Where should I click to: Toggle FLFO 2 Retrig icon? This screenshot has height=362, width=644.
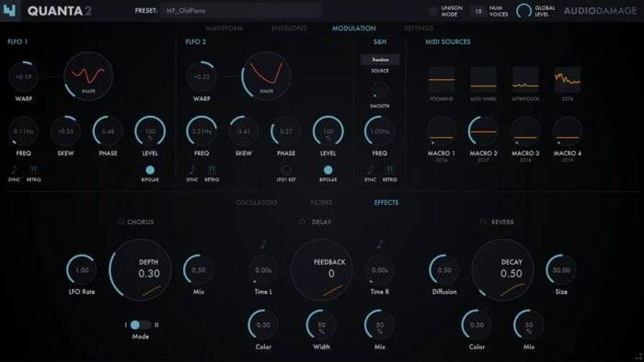click(212, 170)
